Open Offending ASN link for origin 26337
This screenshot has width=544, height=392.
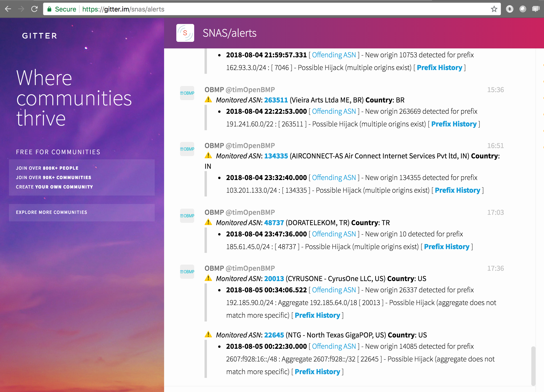click(334, 290)
